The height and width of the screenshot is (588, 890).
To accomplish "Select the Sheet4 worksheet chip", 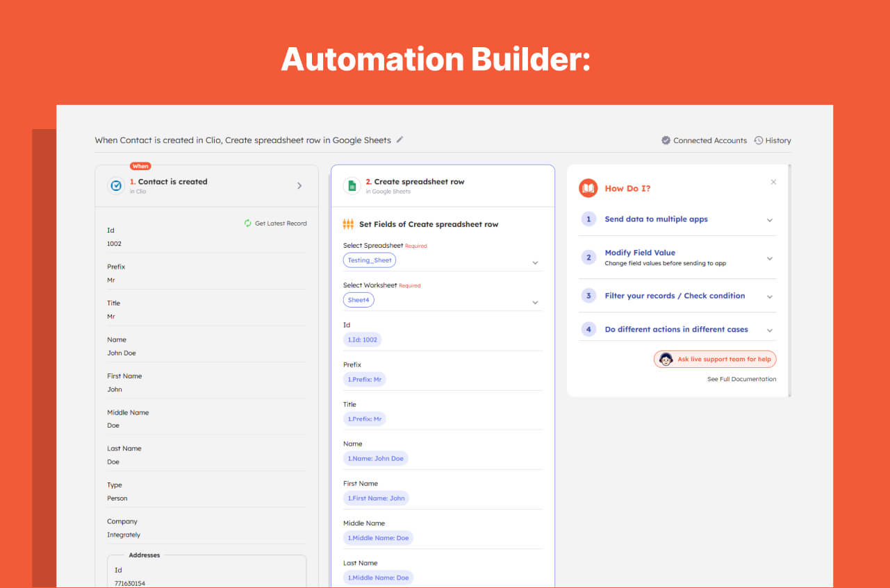I will coord(359,300).
